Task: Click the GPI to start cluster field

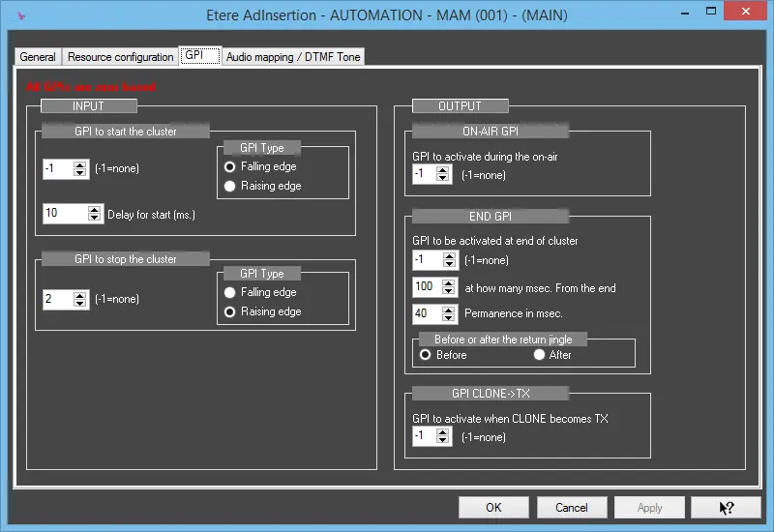Action: pos(57,169)
